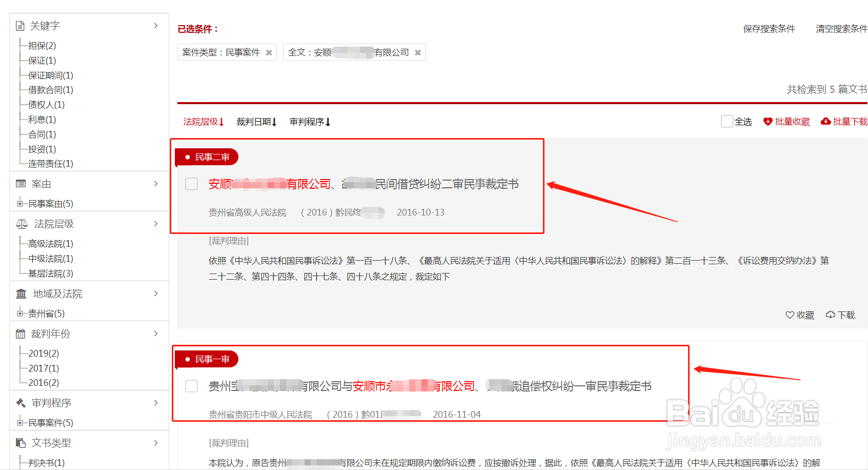The height and width of the screenshot is (470, 868).
Task: Expand the 裁判年份 section chevron
Action: coord(156,334)
